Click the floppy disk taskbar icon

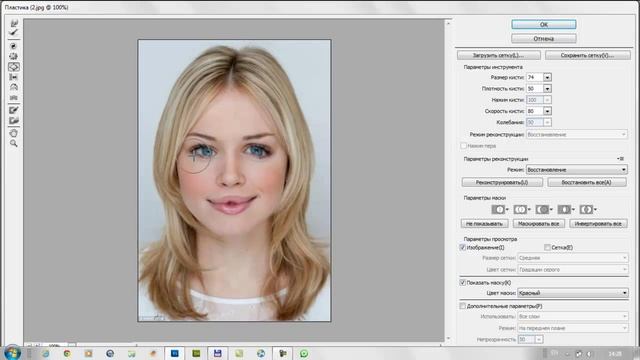coord(218,353)
